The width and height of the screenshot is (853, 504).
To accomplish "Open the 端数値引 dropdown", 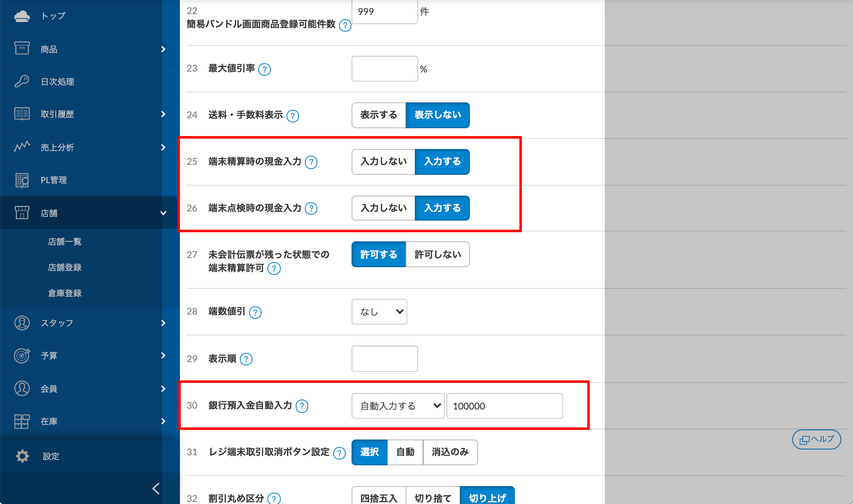I will (379, 312).
